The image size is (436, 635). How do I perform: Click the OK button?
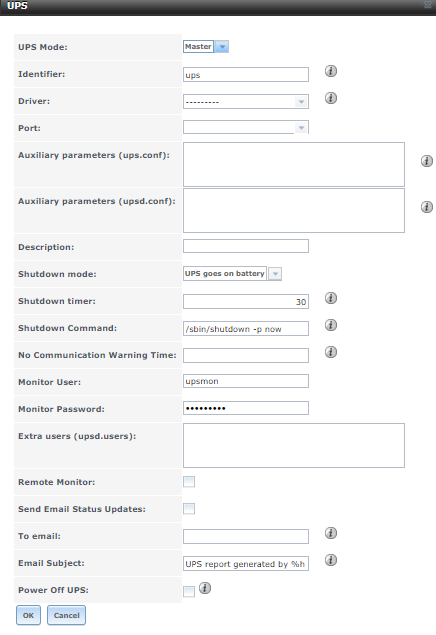[x=28, y=615]
